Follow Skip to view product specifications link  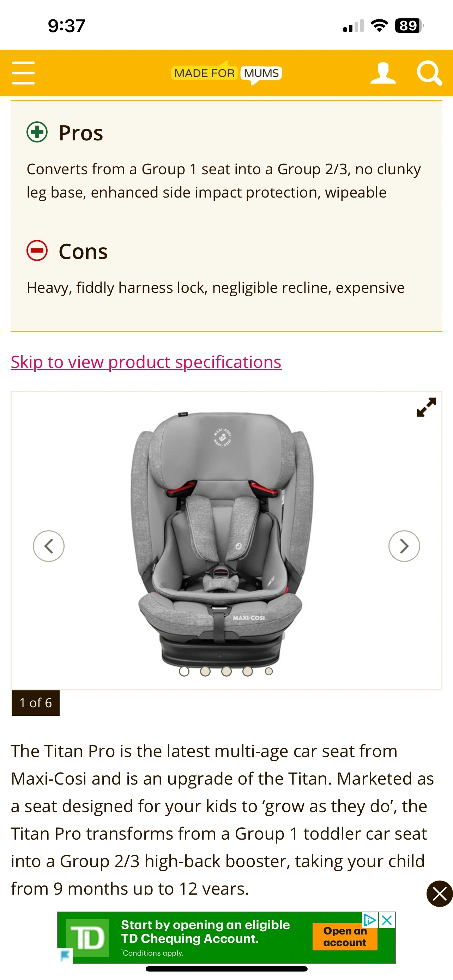146,362
